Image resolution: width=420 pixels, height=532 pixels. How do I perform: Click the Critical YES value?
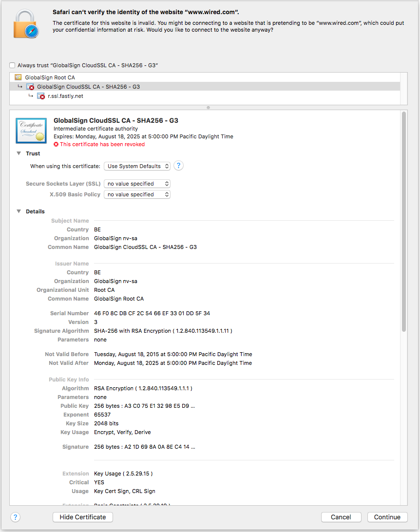[99, 482]
